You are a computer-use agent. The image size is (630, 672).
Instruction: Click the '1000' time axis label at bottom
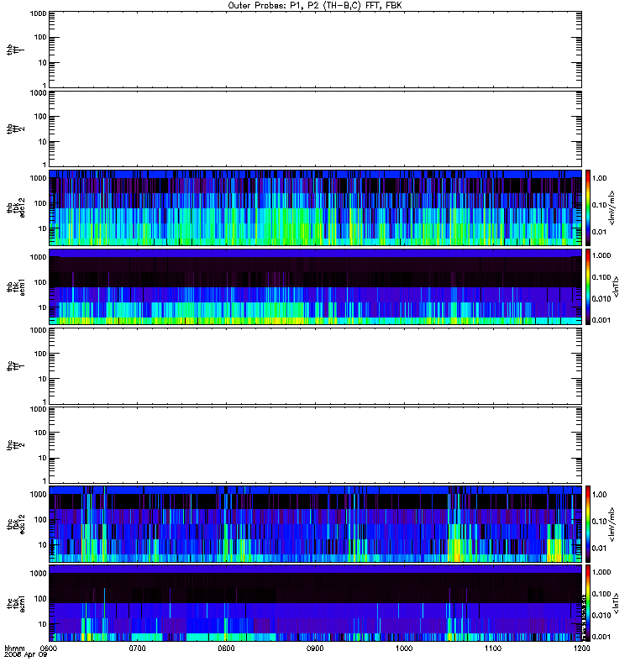(404, 648)
